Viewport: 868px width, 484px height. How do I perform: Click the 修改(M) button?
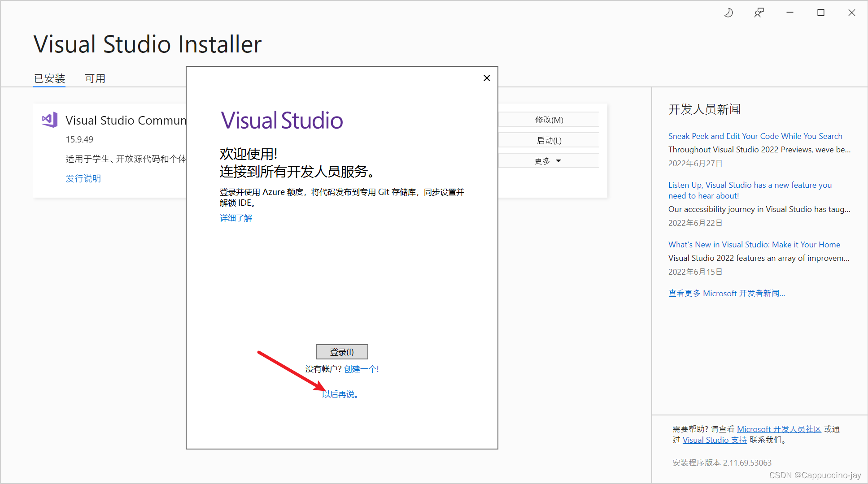click(549, 120)
